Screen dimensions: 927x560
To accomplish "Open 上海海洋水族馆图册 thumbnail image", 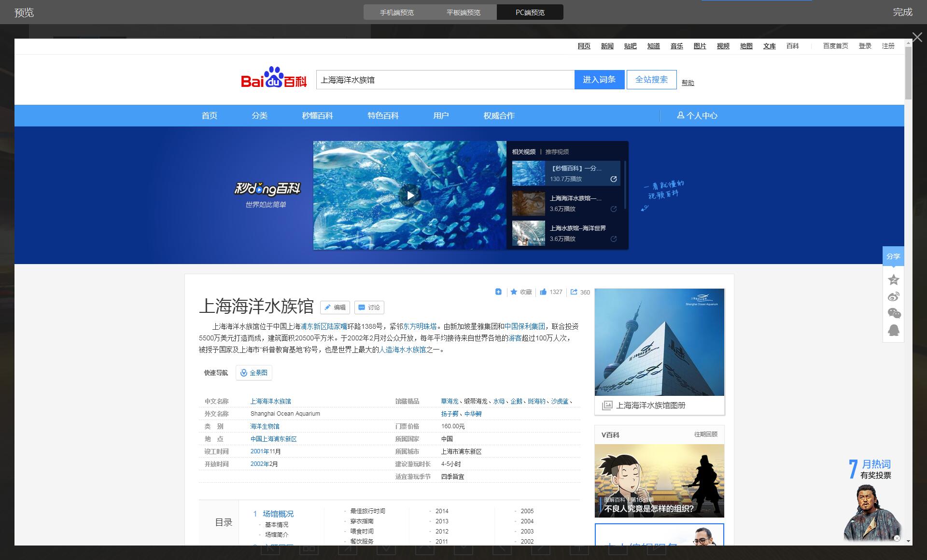I will (x=659, y=342).
